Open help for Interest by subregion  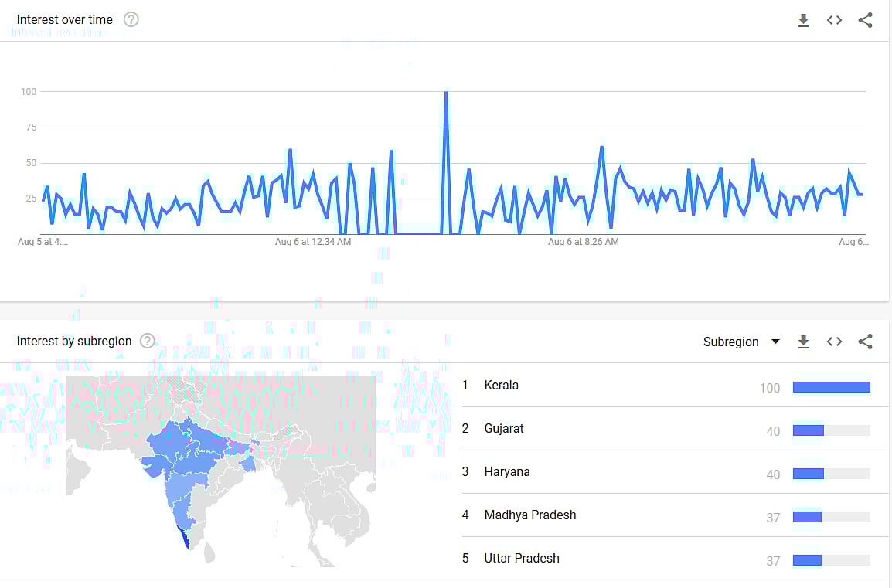148,342
